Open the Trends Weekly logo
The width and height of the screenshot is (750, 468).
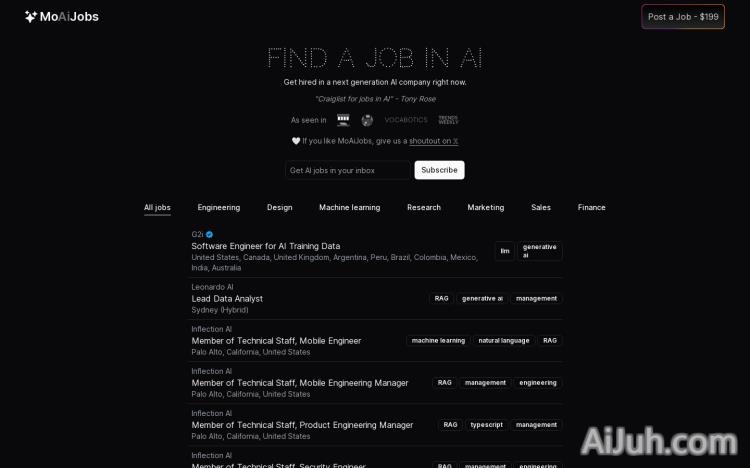(x=448, y=120)
